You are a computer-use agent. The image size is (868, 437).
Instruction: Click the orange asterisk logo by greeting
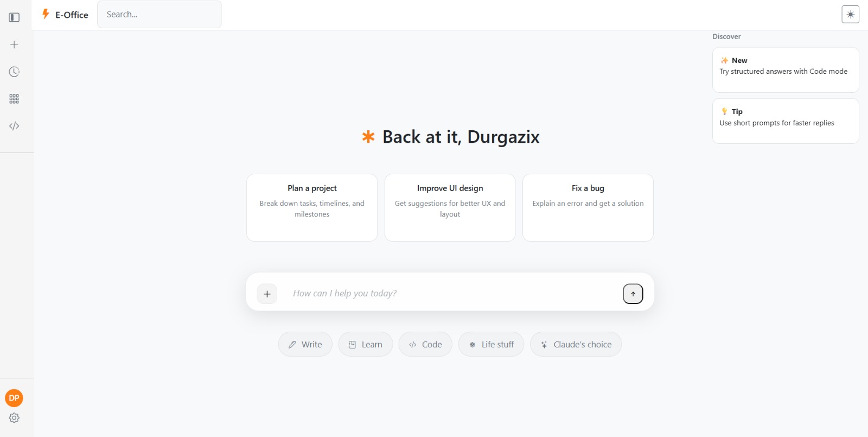point(368,137)
